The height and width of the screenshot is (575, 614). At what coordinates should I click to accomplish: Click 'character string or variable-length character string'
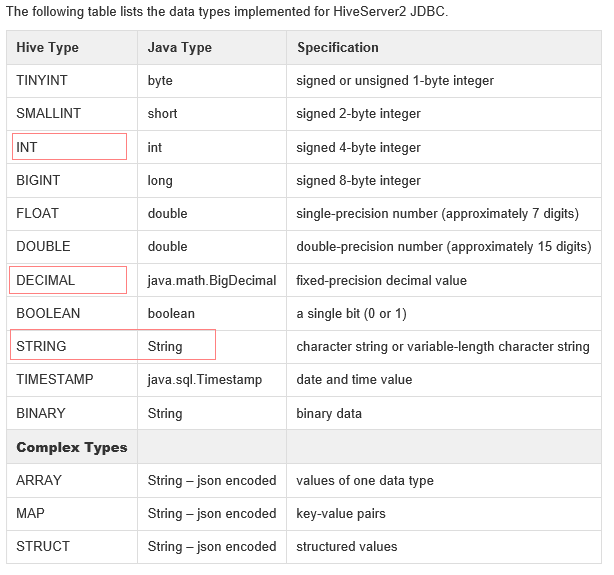[443, 346]
